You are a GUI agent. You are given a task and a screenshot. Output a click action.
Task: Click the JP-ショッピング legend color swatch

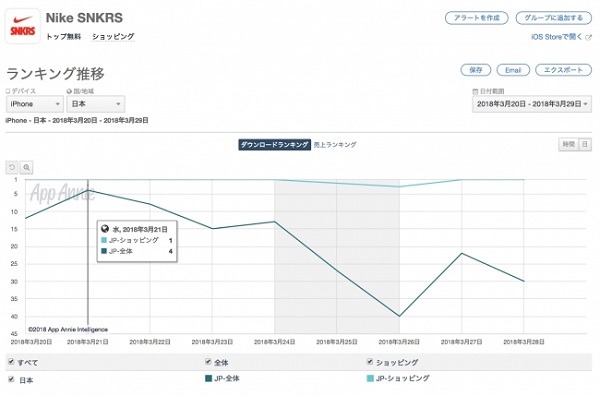[370, 378]
